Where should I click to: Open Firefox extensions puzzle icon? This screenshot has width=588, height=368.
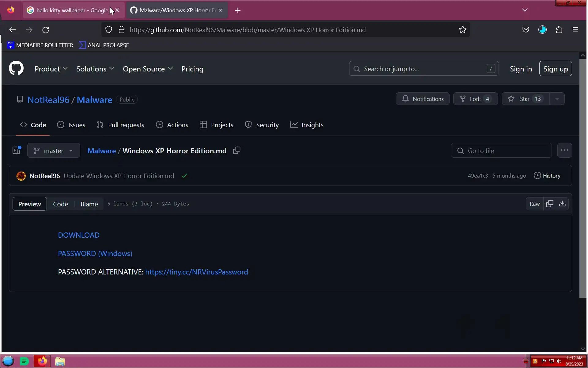pyautogui.click(x=559, y=30)
